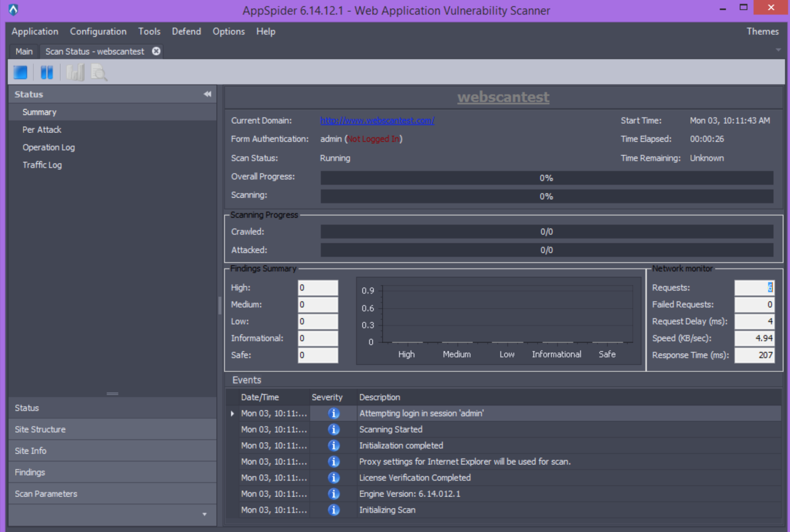Screen dimensions: 790x532
Task: Open the Site Info section
Action: (113, 451)
